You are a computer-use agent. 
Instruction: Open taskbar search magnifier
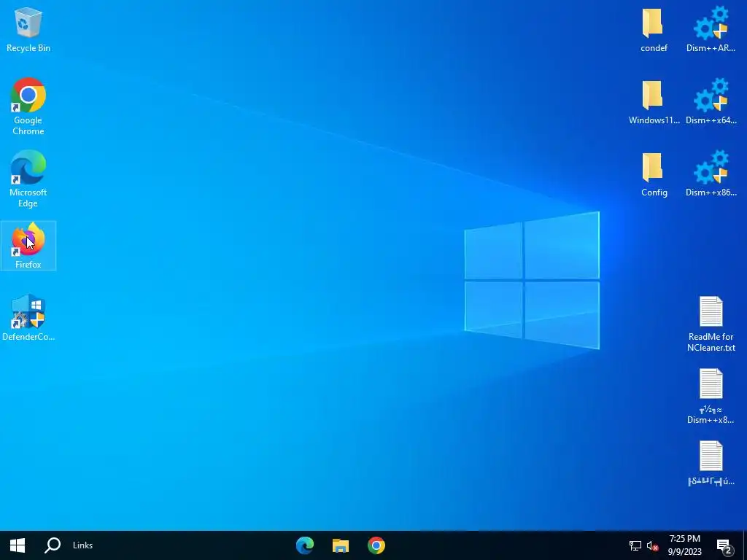coord(53,545)
